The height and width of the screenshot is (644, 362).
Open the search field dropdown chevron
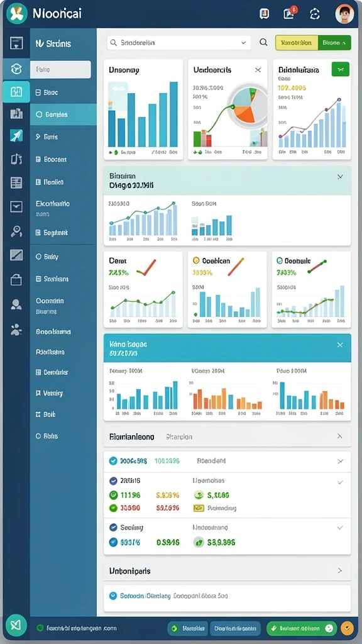[243, 42]
